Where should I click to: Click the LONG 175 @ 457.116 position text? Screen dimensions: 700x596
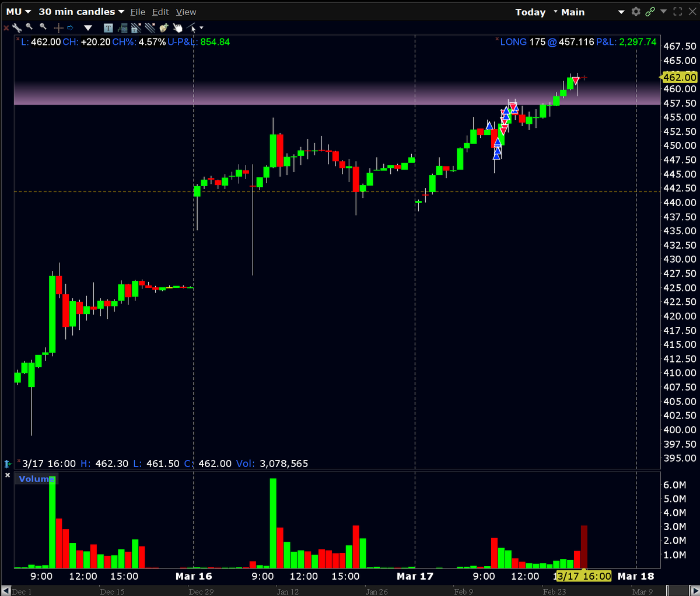(547, 42)
